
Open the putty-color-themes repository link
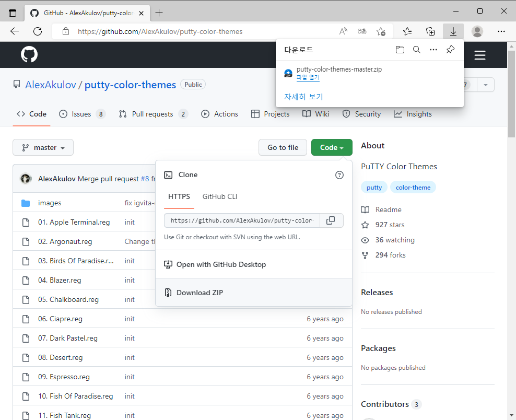click(131, 85)
